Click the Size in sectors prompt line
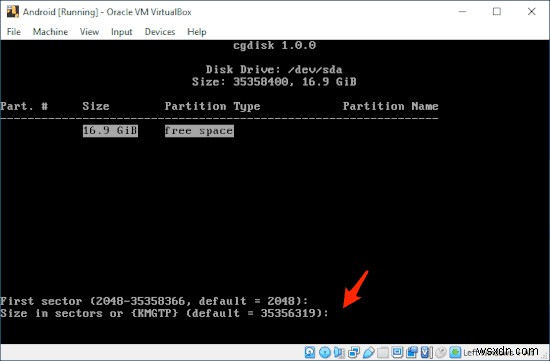 (x=164, y=313)
